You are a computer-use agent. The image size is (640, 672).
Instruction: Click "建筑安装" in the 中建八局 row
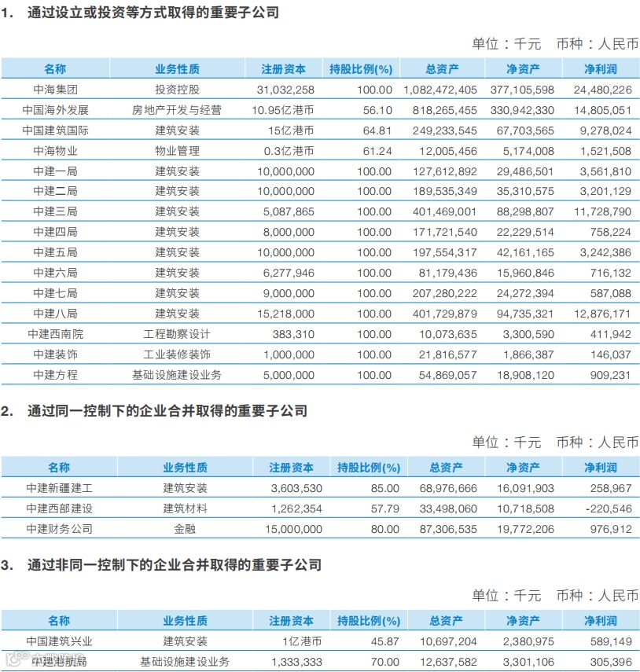point(177,314)
